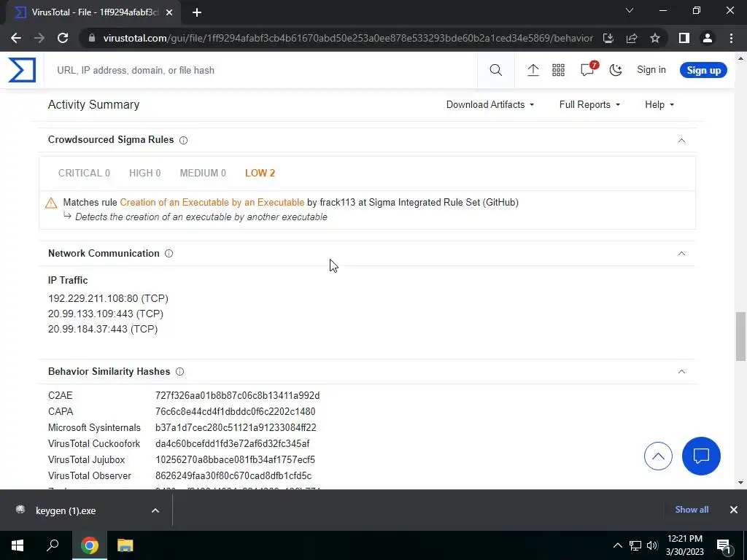Screen dimensions: 747x560
Task: Bookmark this page with the star icon
Action: [x=655, y=38]
